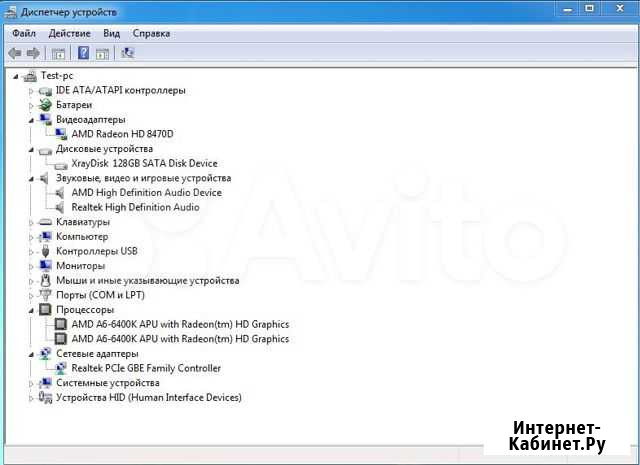Expand the Клавиатуры category
The image size is (640, 465).
pyautogui.click(x=31, y=222)
